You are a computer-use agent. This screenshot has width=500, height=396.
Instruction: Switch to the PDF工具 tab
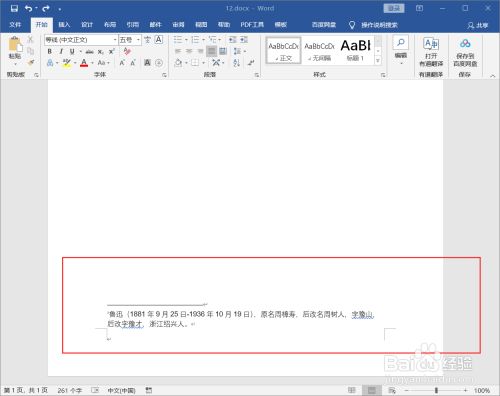coord(252,25)
